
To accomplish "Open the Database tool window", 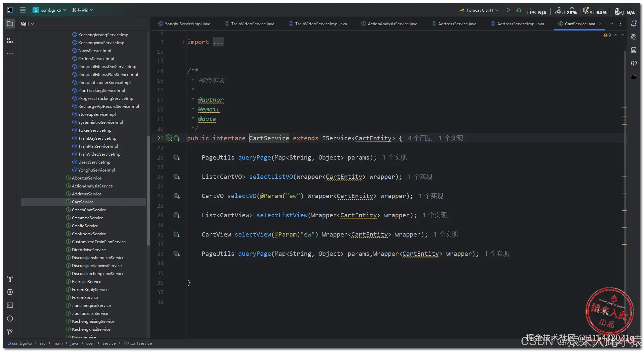I will pos(634,50).
